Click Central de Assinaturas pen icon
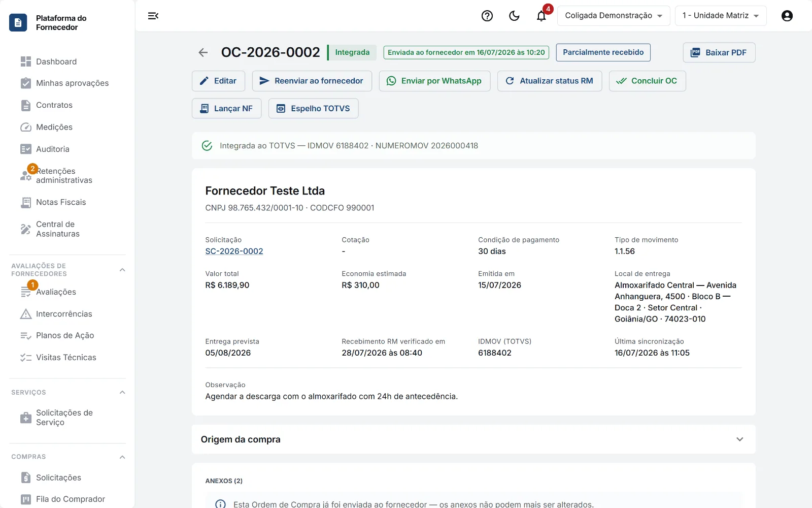 tap(26, 229)
